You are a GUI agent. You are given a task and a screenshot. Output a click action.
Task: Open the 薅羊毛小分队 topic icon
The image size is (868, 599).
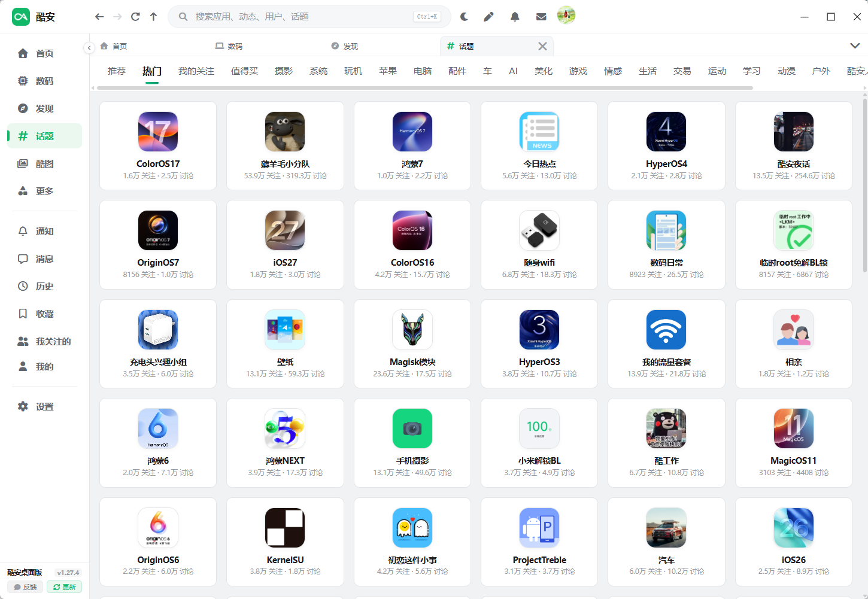tap(285, 132)
